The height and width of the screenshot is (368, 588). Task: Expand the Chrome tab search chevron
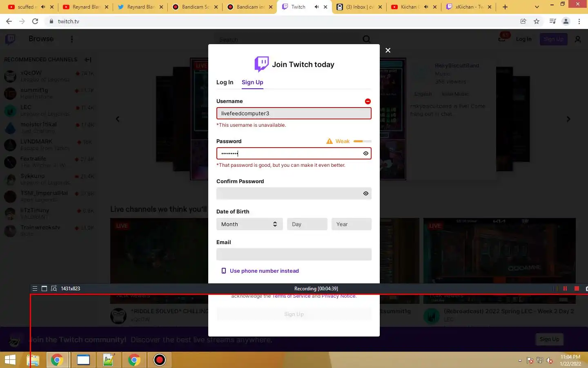(537, 7)
